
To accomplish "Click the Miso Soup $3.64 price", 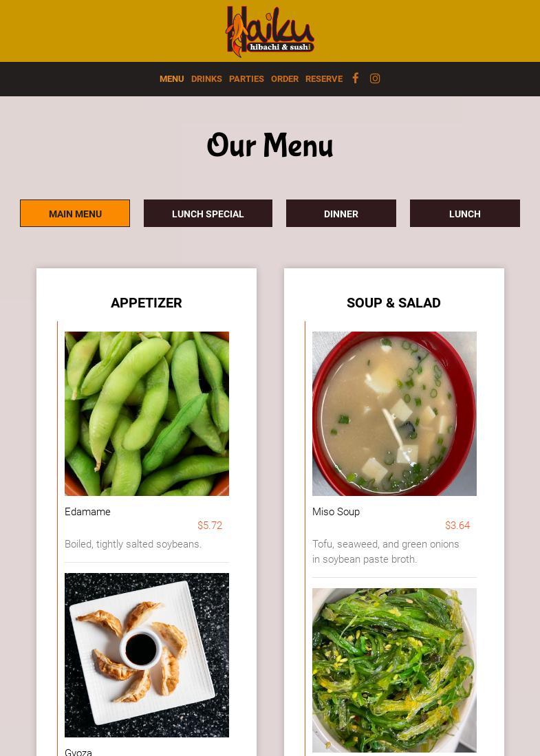I will (457, 526).
